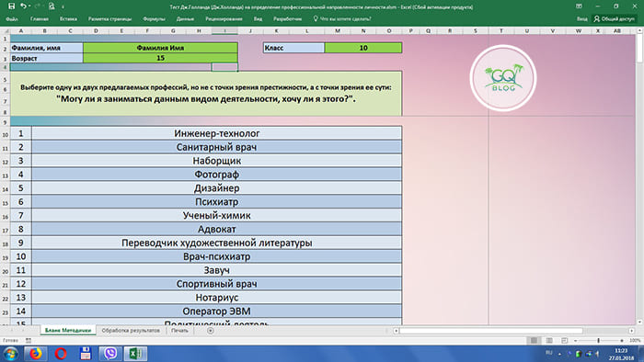Screen dimensions: 644x362
Task: Switch to Page Layout view icon in status bar
Action: pos(549,340)
